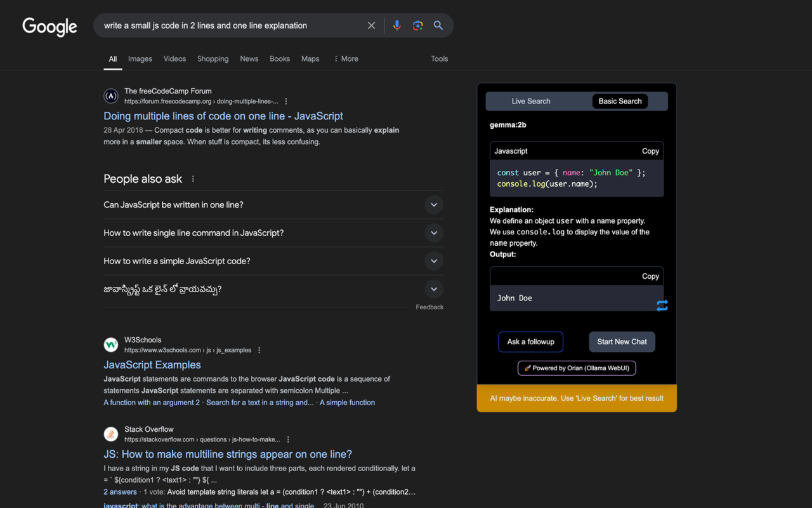Copy the Javascript code block
Screen dimensions: 812x508
(x=650, y=151)
